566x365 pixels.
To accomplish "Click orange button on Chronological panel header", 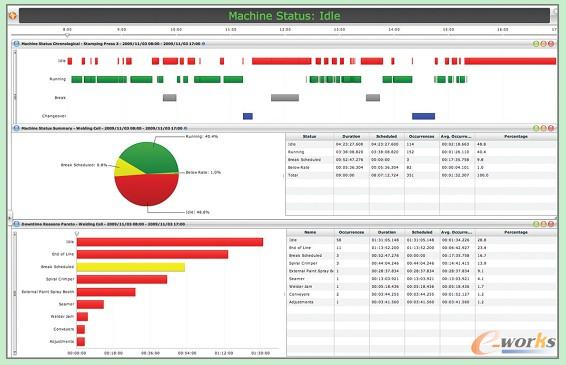I will click(544, 44).
